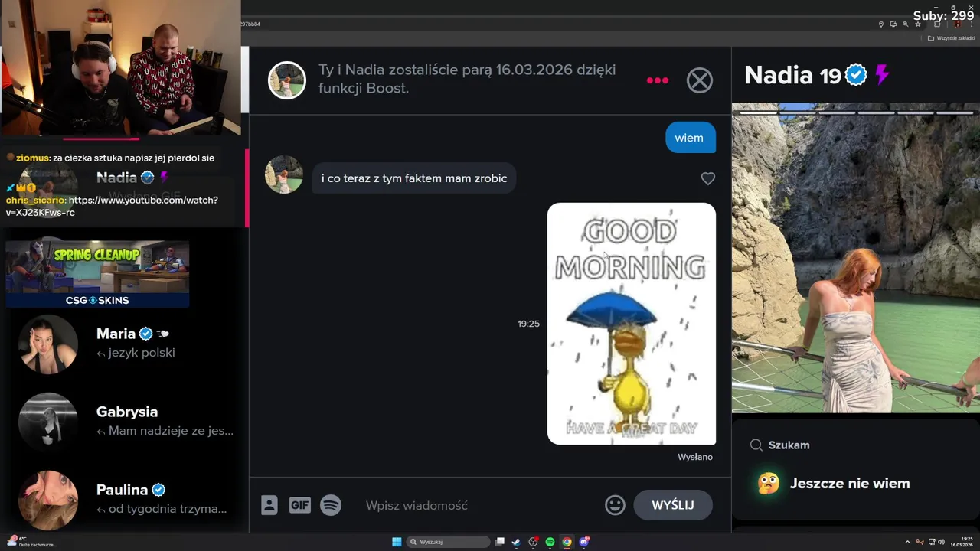This screenshot has width=980, height=551.
Task: Open the 'Wszystkie zakładki' bookmarks folder
Action: point(951,38)
